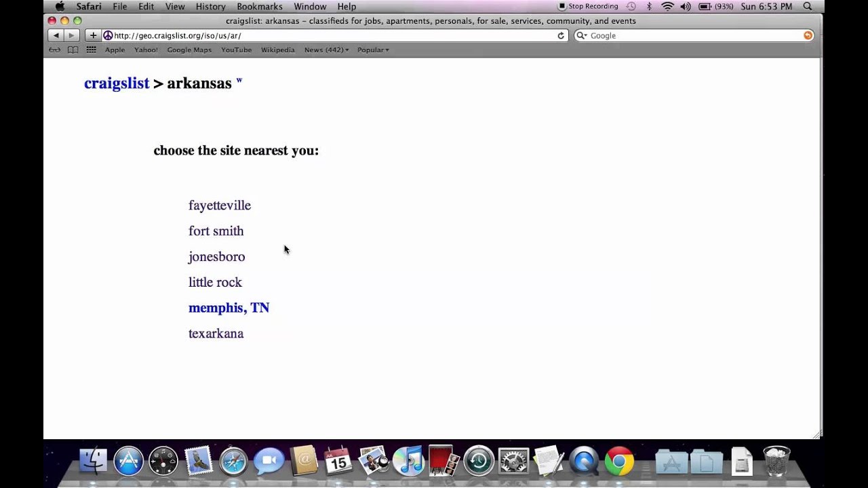
Task: Open the Apple menu
Action: pos(60,7)
